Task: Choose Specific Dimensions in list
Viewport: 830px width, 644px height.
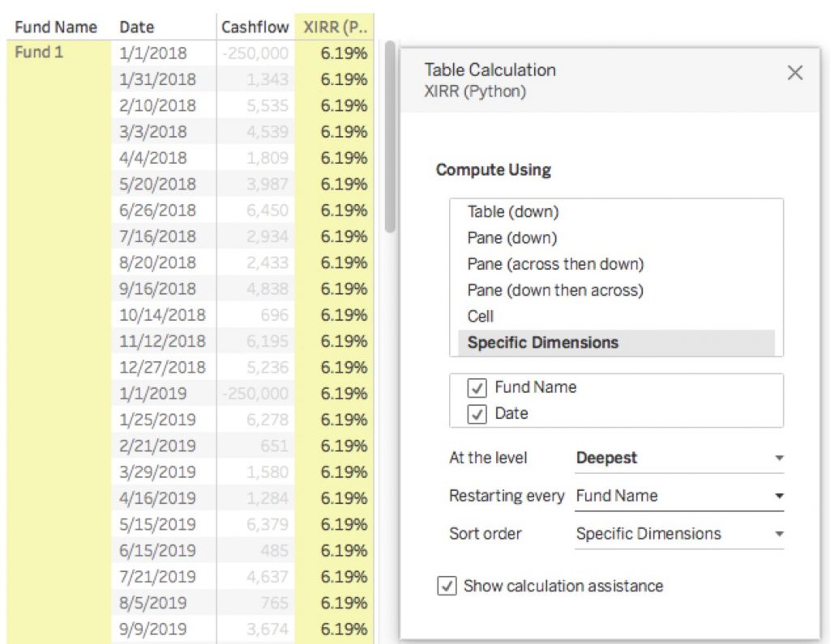Action: [x=542, y=343]
